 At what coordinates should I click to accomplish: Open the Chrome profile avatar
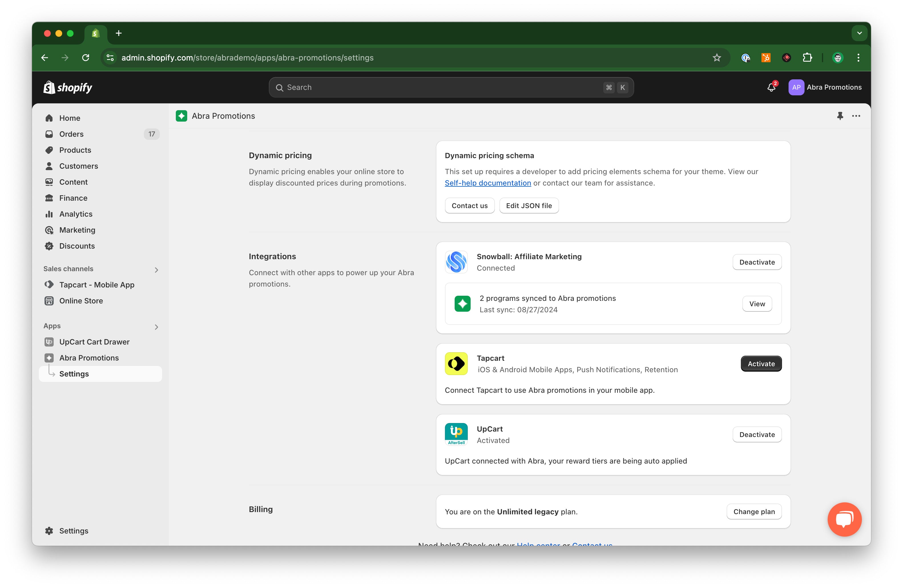[x=838, y=58]
